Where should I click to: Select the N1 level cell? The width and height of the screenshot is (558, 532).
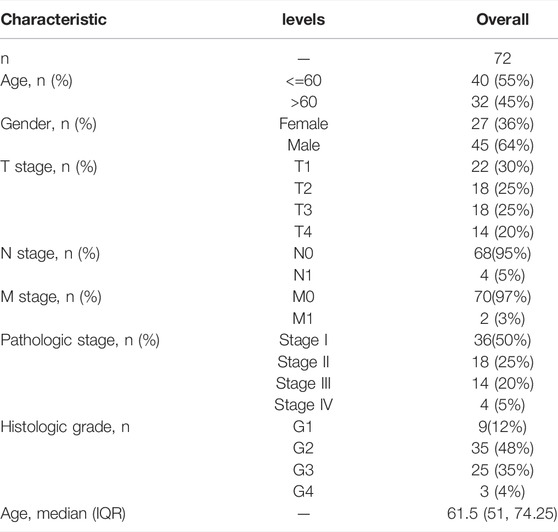click(303, 275)
